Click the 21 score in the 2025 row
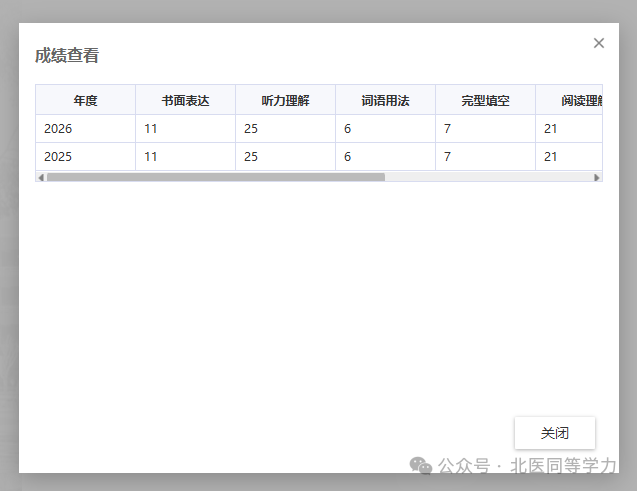Screen dimensions: 637x491 click(569, 157)
